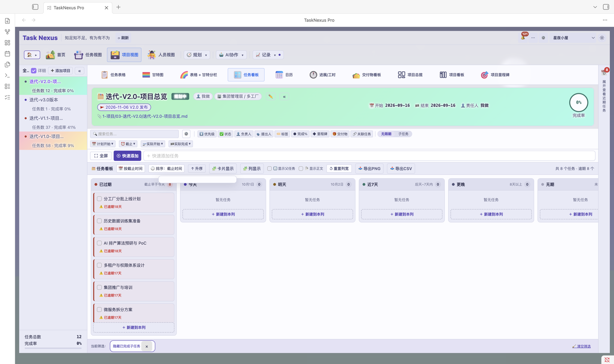
Task: Click the 快速添加 button
Action: pos(128,156)
